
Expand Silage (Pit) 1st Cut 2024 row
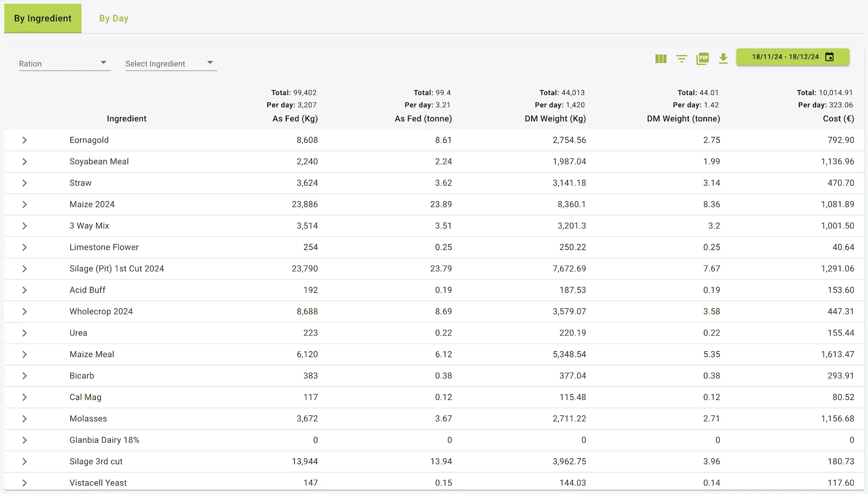[24, 268]
